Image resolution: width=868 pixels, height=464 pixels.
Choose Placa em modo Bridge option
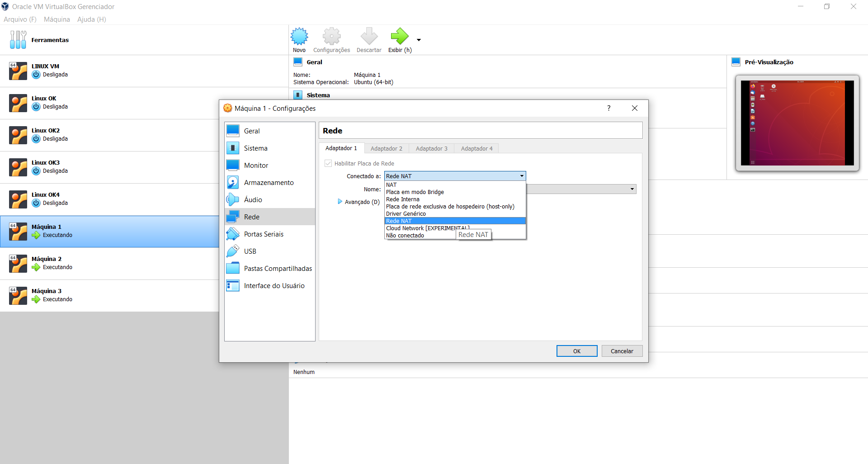455,192
